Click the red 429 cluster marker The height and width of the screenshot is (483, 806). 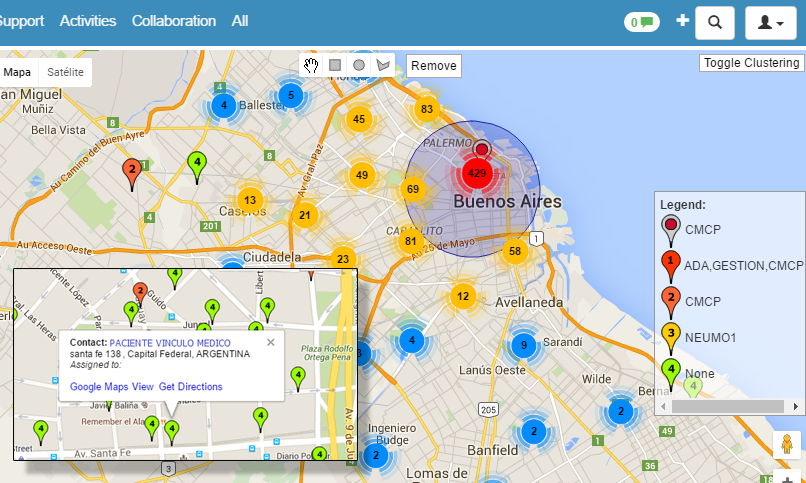click(x=477, y=174)
